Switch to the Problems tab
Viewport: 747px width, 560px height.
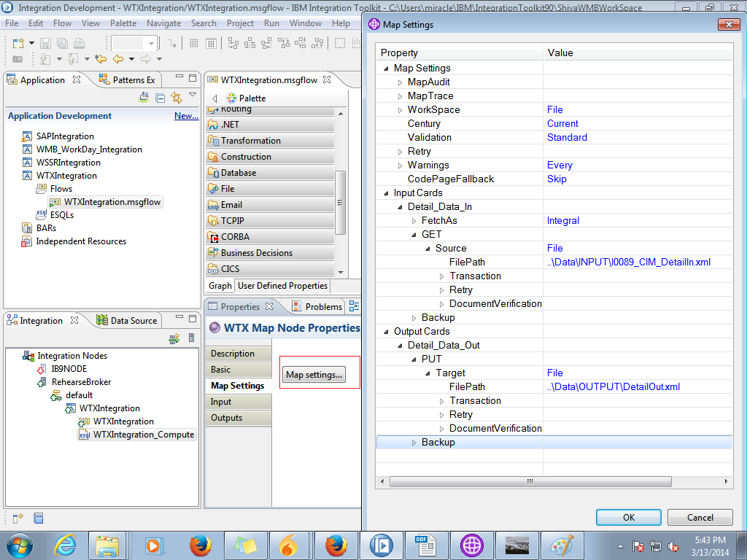(x=317, y=307)
